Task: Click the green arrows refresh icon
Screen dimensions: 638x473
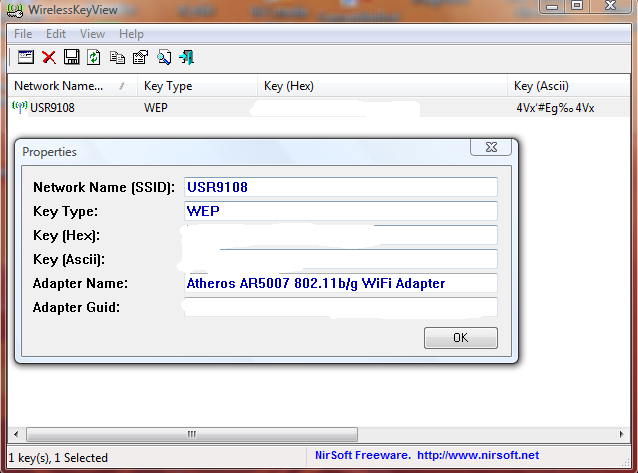Action: click(x=94, y=57)
